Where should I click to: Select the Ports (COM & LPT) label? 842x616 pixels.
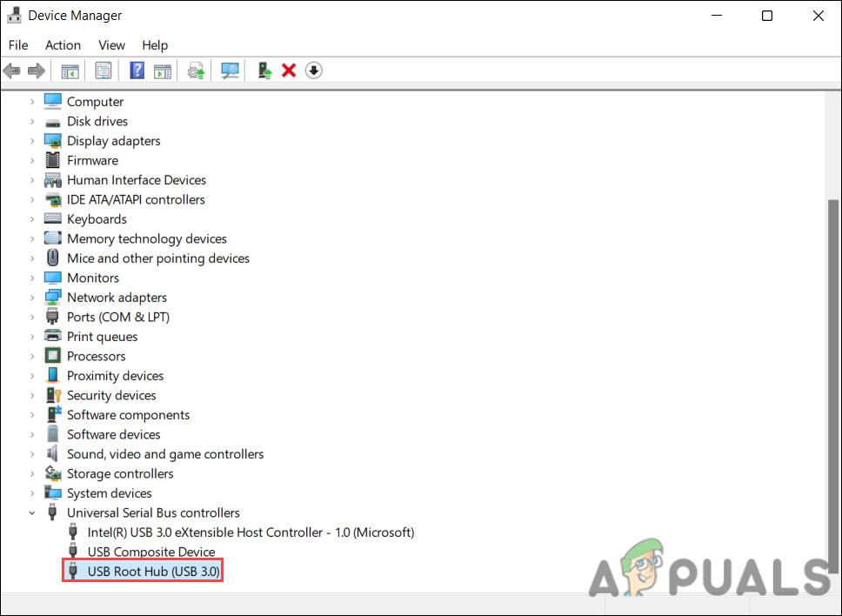coord(118,317)
